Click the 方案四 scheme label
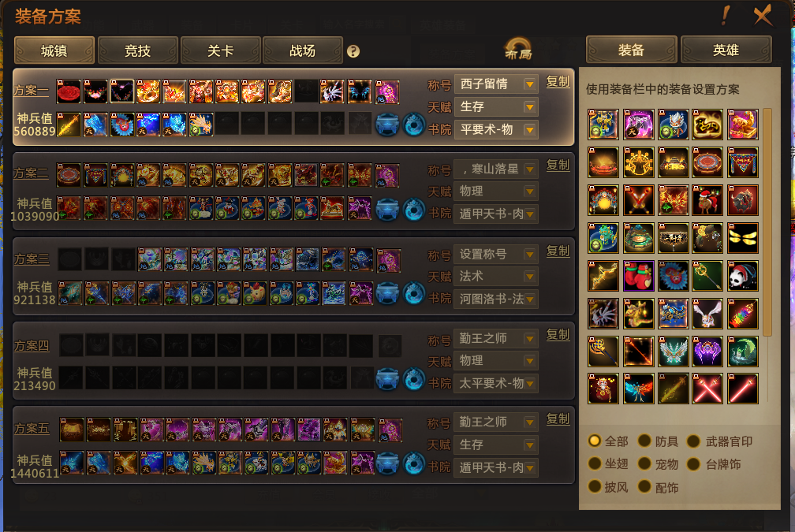This screenshot has width=795, height=532. [x=32, y=345]
